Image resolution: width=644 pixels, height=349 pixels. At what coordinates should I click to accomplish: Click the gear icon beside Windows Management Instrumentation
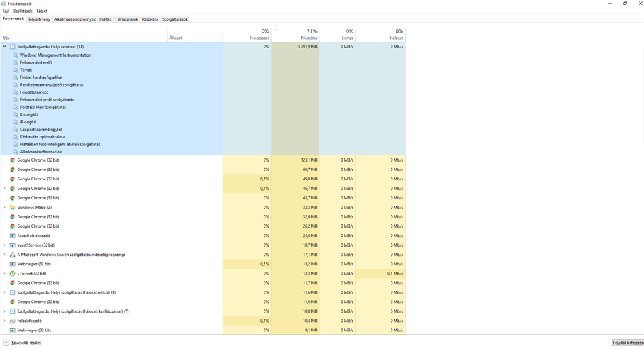click(x=16, y=55)
